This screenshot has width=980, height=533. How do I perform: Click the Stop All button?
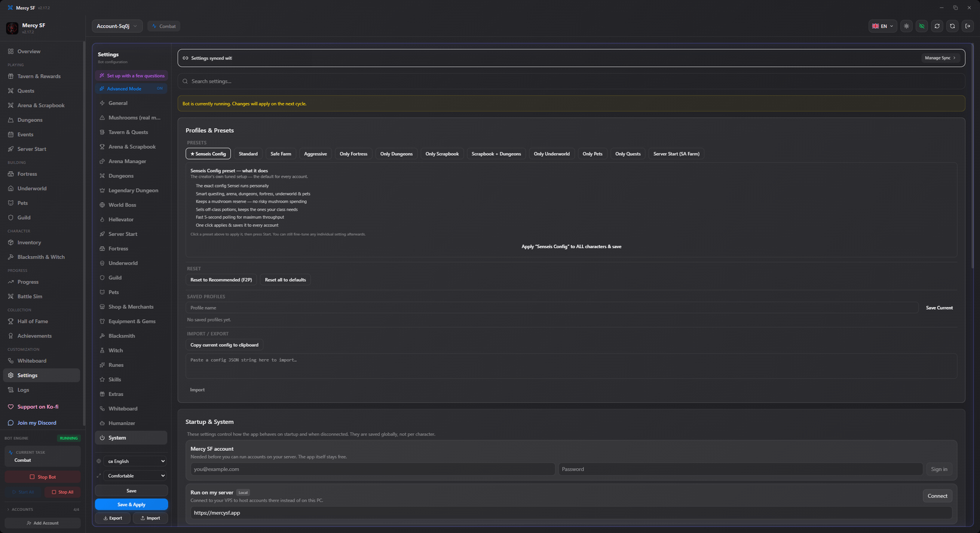[x=62, y=492]
